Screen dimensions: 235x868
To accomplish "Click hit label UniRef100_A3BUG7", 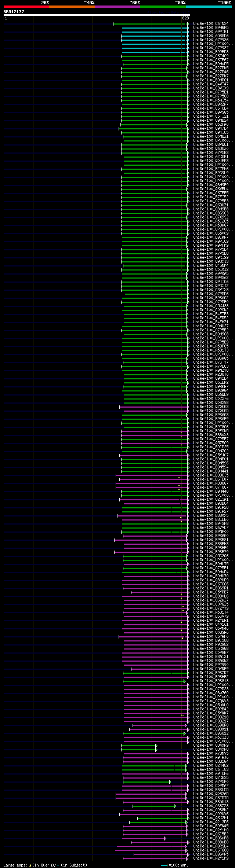I will pyautogui.click(x=211, y=483).
